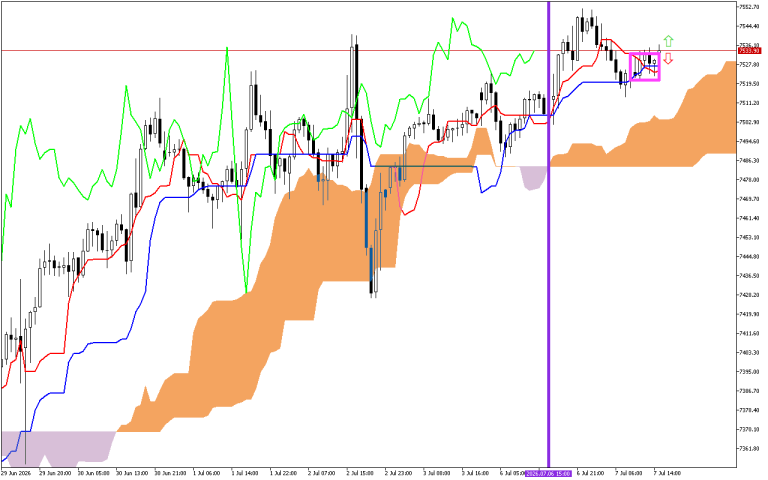Click the 7502.90 price axis label
Screen dimensions: 768x480
click(749, 122)
